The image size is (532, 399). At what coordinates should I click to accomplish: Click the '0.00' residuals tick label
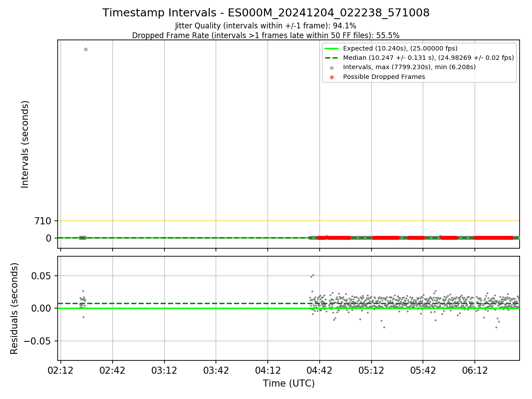pos(42,308)
